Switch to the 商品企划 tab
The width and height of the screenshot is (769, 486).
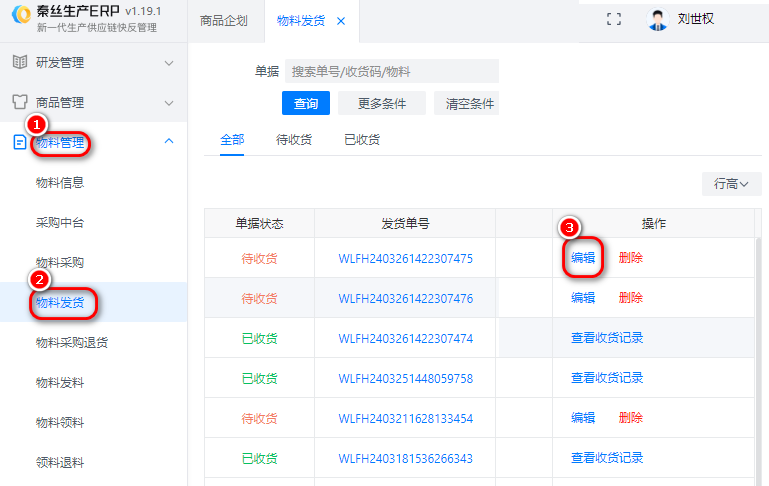225,21
